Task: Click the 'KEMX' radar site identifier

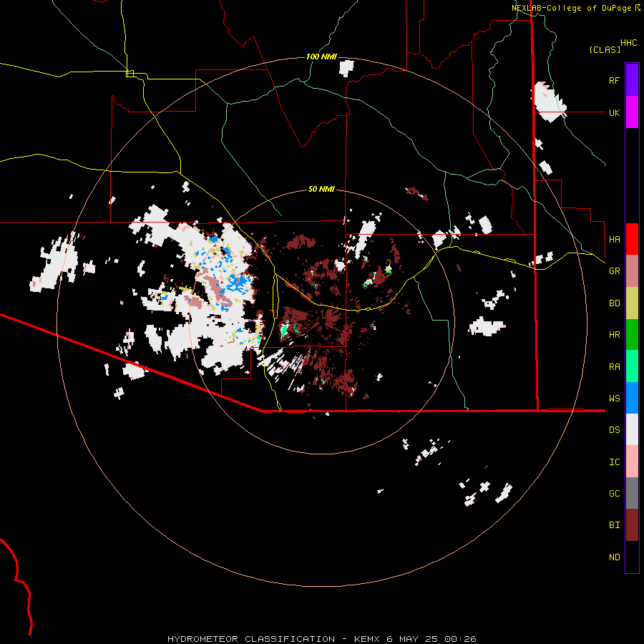Action: click(367, 639)
